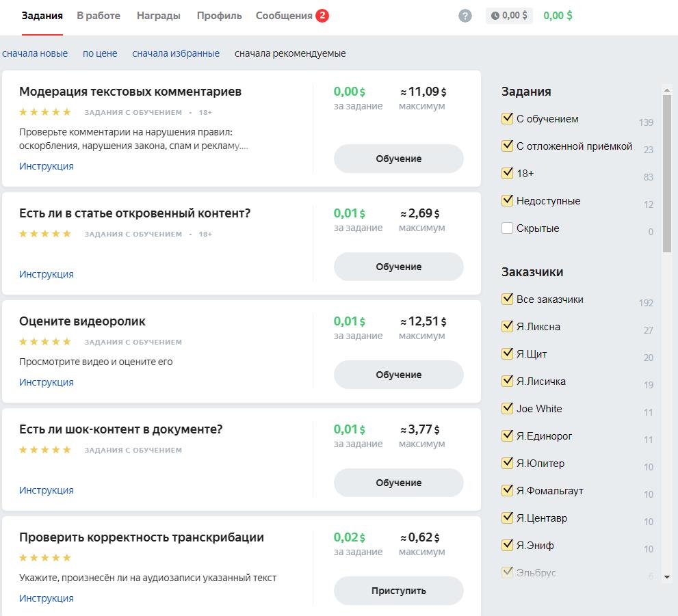
Task: Toggle the Я.Эниф checkbox
Action: (x=507, y=545)
